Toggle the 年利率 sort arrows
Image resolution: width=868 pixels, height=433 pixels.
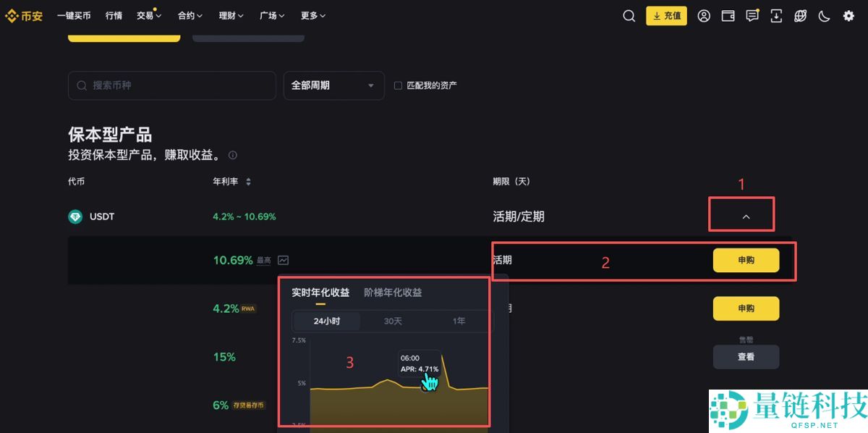point(248,182)
